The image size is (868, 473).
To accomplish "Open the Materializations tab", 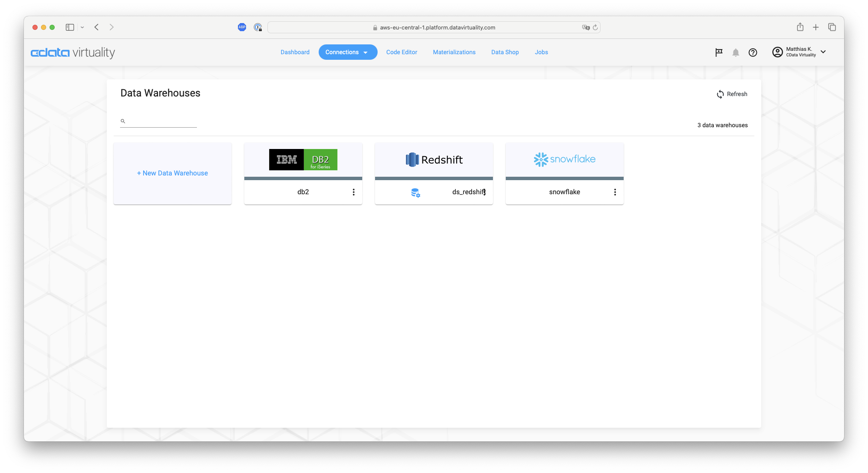I will point(454,52).
